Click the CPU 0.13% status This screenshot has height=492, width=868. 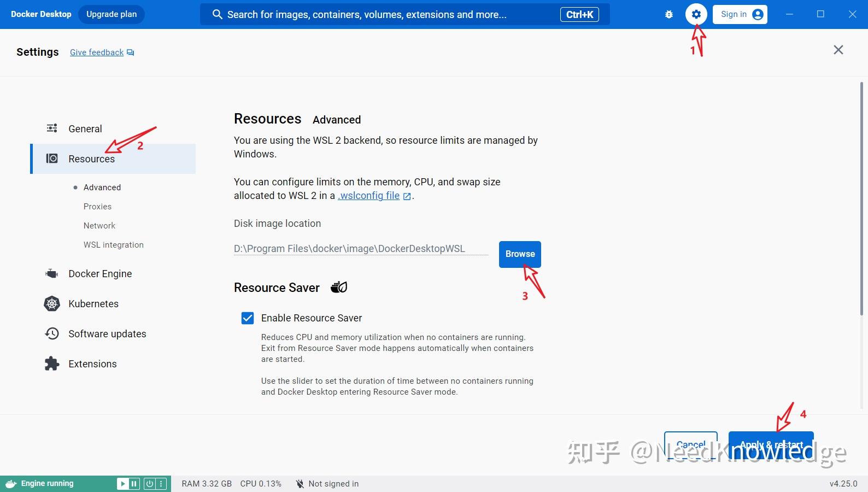click(261, 484)
